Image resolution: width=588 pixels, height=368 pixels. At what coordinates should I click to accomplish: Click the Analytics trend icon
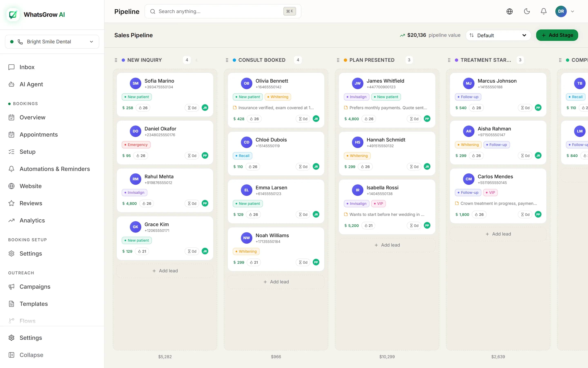coord(11,221)
